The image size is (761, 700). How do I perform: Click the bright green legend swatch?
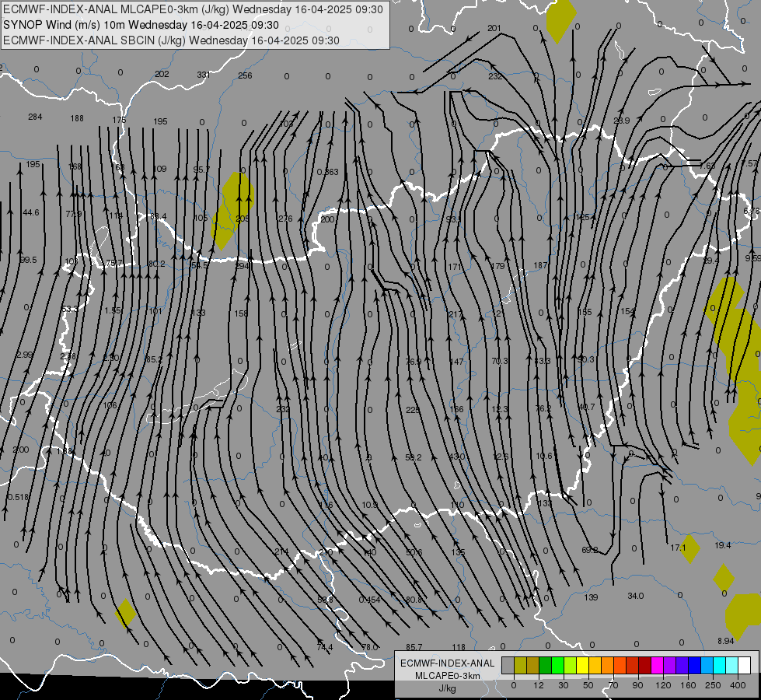point(557,665)
